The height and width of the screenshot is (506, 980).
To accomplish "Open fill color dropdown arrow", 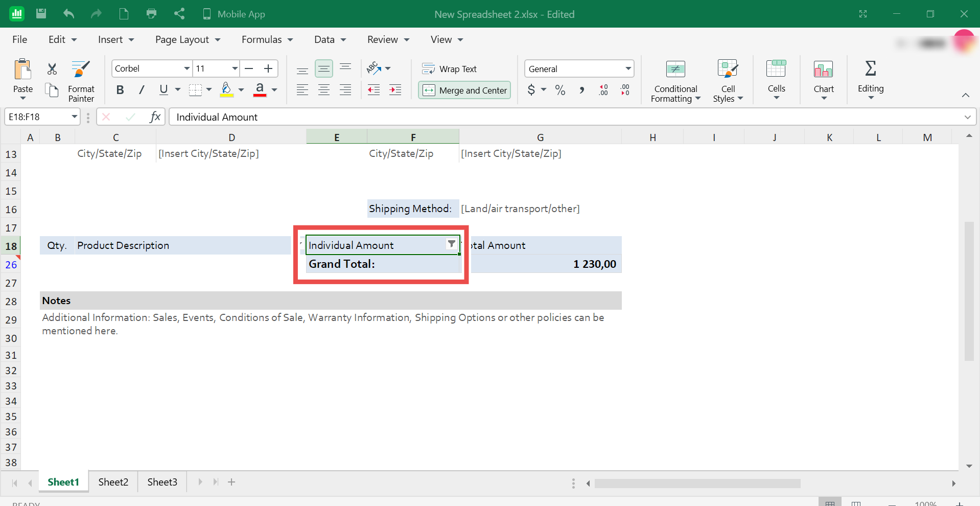I will [241, 90].
